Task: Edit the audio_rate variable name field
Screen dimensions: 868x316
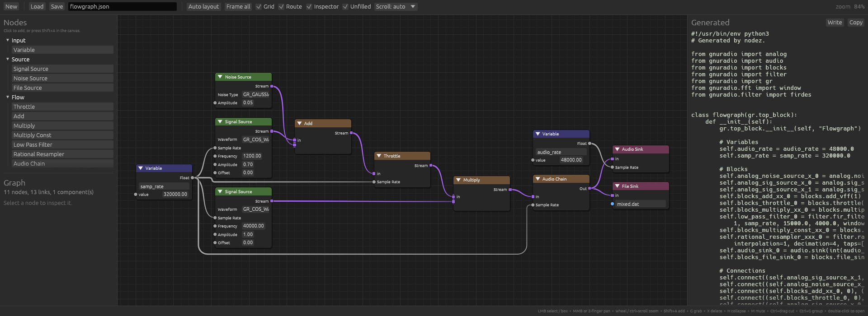Action: [x=561, y=152]
